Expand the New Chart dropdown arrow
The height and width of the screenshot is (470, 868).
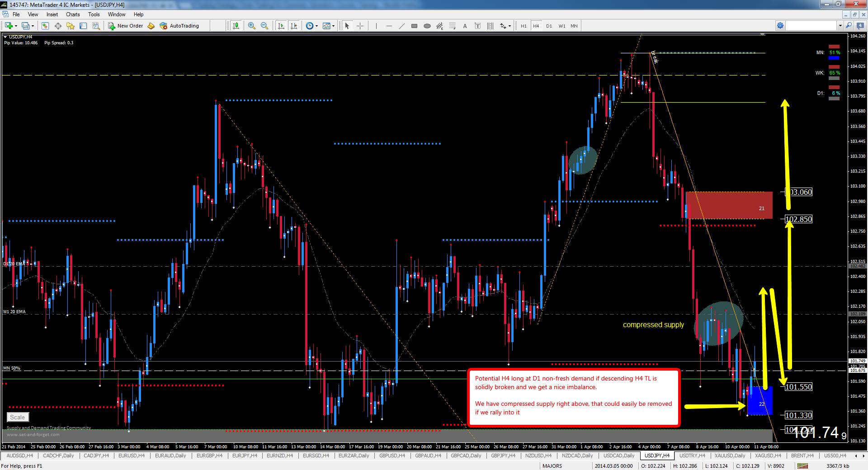coord(16,26)
